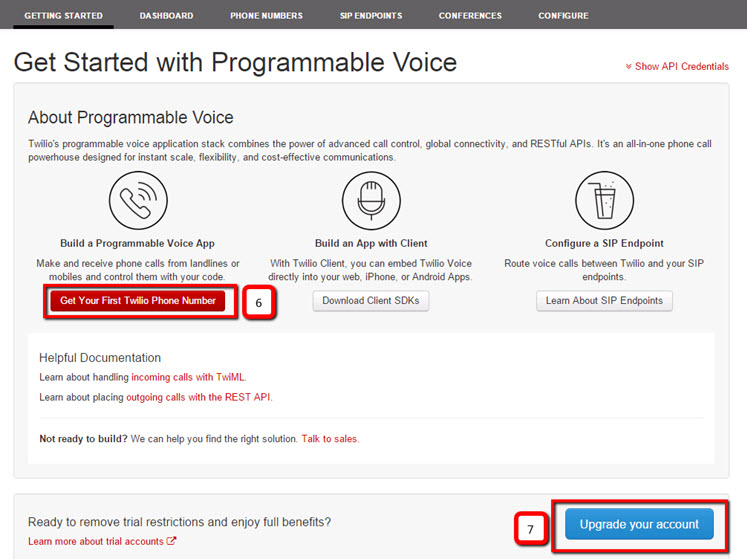
Task: Open the Configure tab
Action: pos(563,16)
